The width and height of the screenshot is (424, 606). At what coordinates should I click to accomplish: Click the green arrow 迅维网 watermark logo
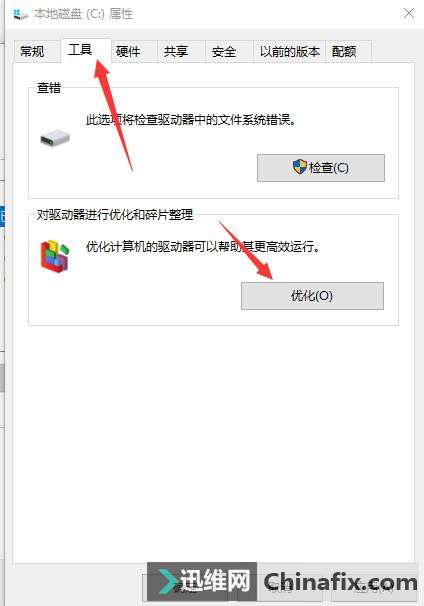(169, 582)
